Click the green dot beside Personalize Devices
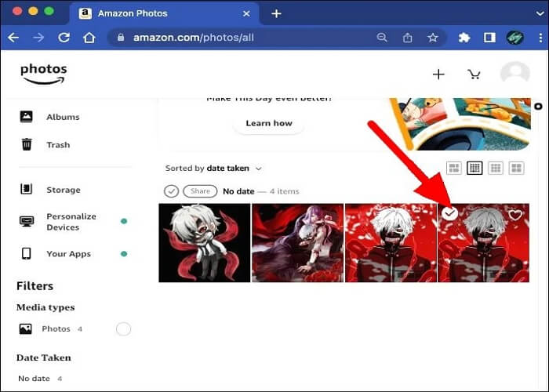Viewport: 549px width, 392px height. coord(124,221)
